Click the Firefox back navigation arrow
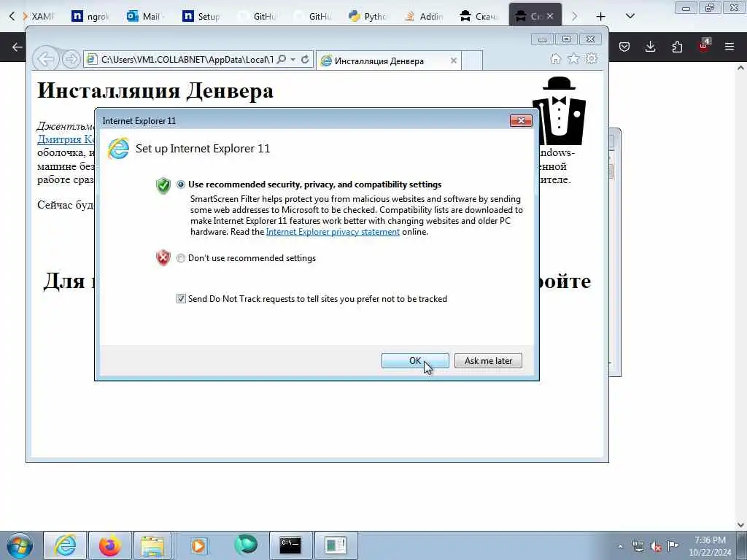 18,47
